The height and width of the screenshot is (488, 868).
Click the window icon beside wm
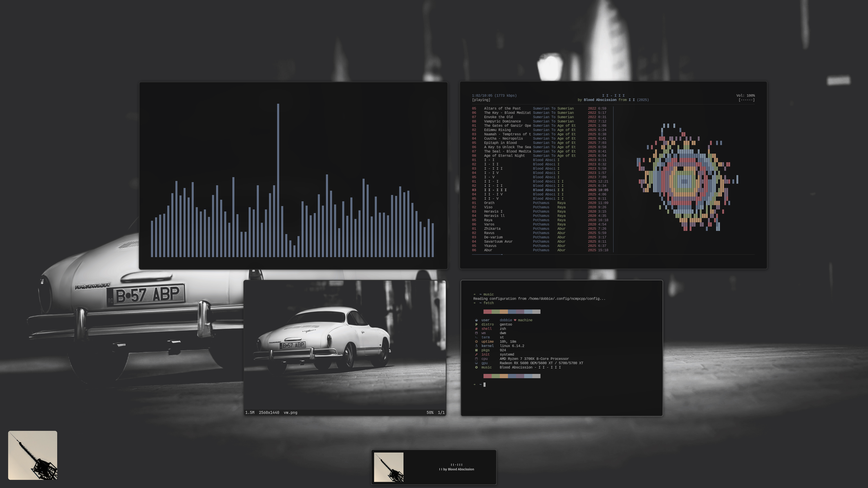point(476,333)
